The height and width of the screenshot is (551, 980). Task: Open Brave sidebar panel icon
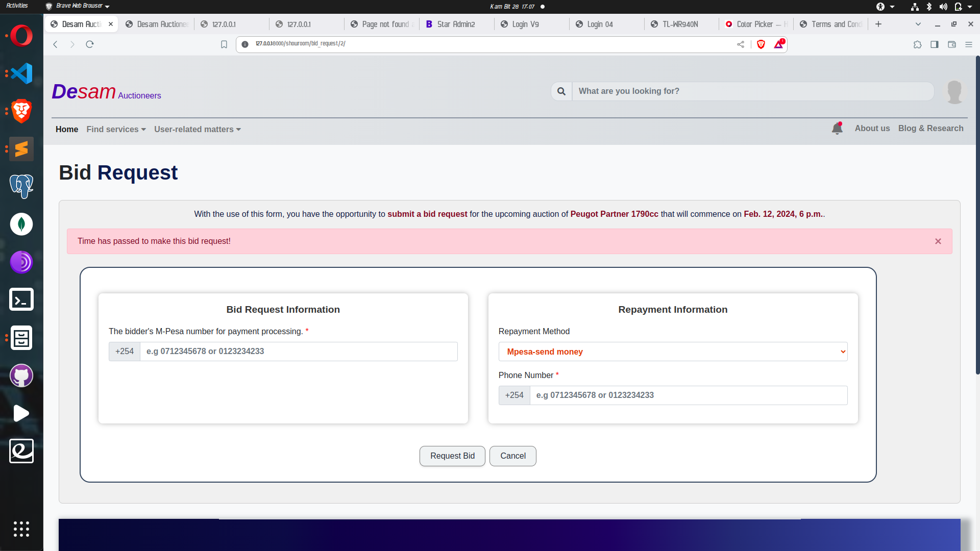(x=935, y=44)
